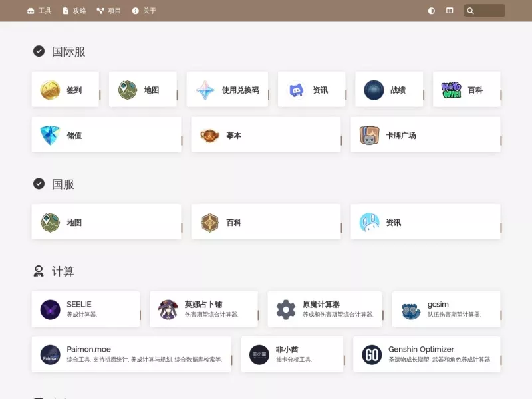Click the 伤害期望综合计算器 description text
Image resolution: width=532 pixels, height=399 pixels.
tap(211, 315)
